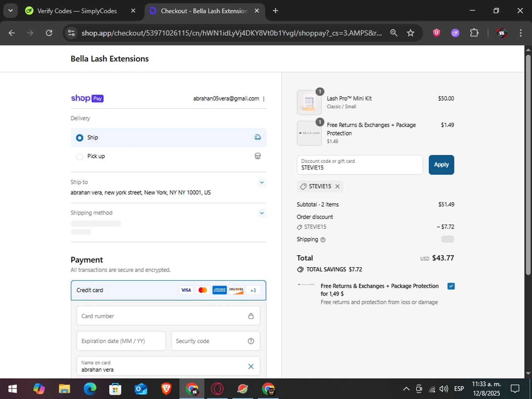Open Microsoft Edge from the taskbar
The image size is (532, 399).
tap(90, 389)
